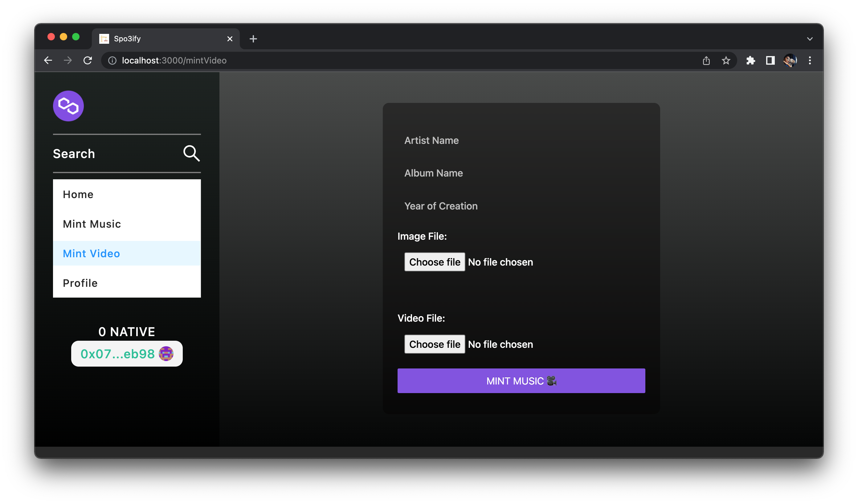This screenshot has height=504, width=858.
Task: Open the extensions puzzle icon
Action: pos(750,61)
